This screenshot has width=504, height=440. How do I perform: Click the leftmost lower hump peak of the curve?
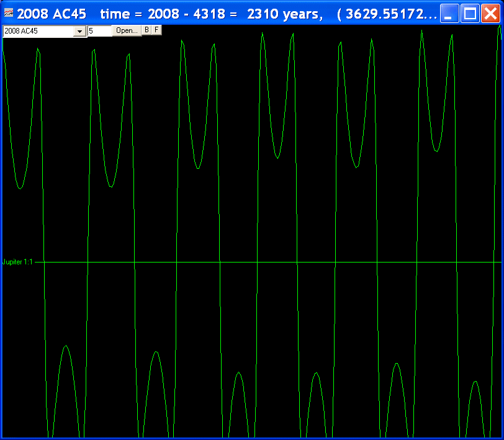click(65, 346)
